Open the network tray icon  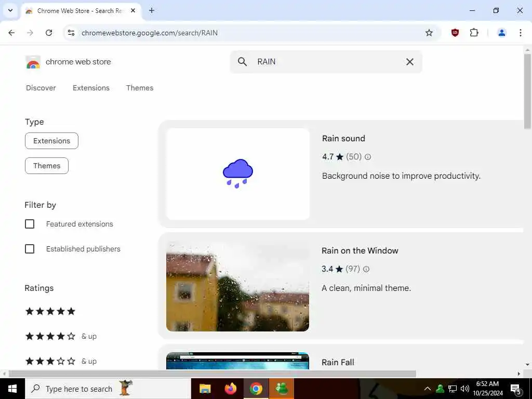point(453,389)
